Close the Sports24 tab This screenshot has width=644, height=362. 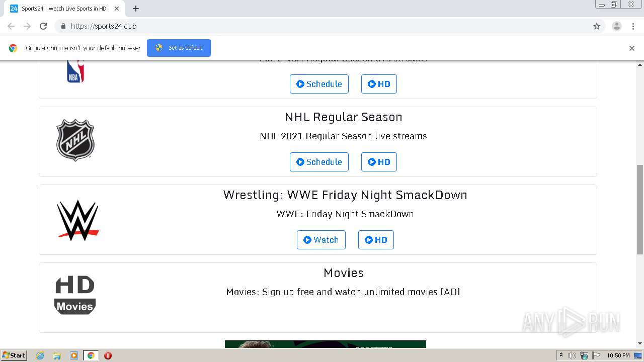(x=117, y=9)
